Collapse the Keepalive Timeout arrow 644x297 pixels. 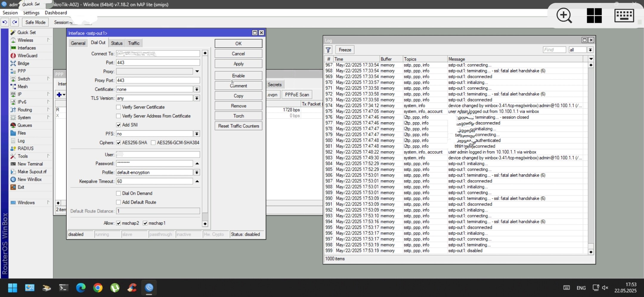197,182
